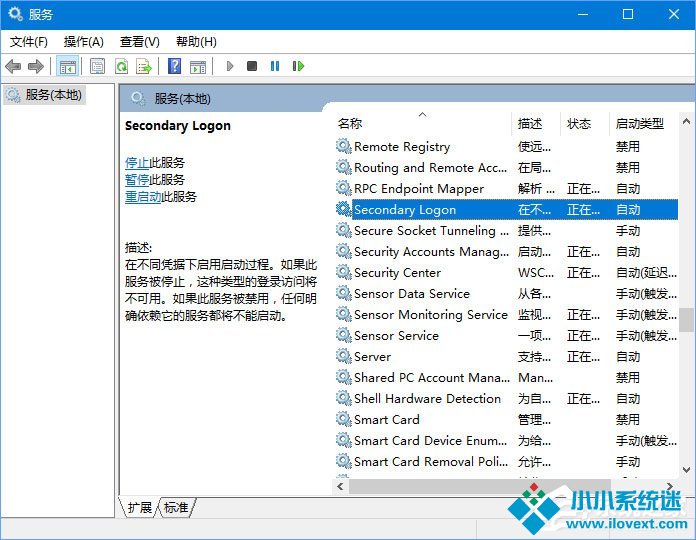Click the 暂停 this service link

(137, 179)
